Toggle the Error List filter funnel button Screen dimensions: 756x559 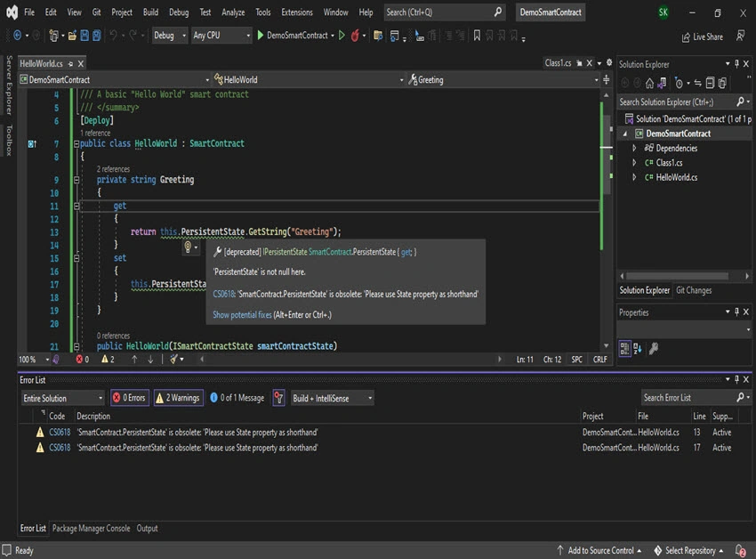tap(278, 398)
